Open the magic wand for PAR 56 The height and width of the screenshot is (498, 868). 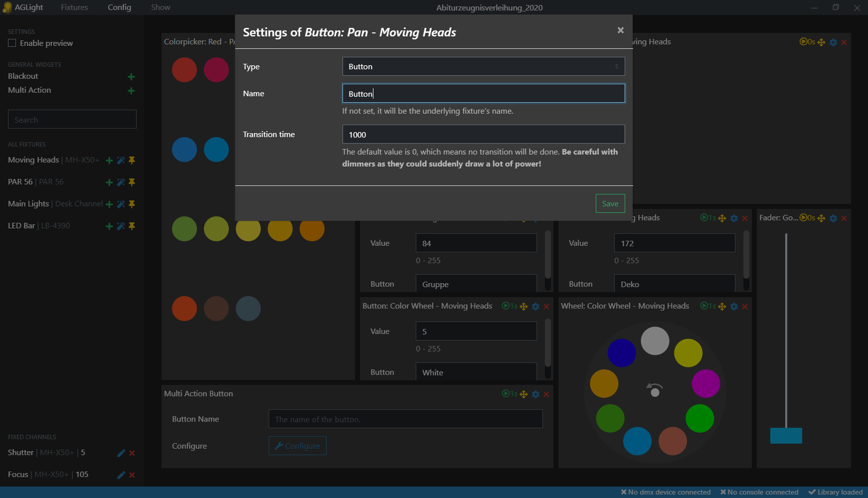point(121,182)
